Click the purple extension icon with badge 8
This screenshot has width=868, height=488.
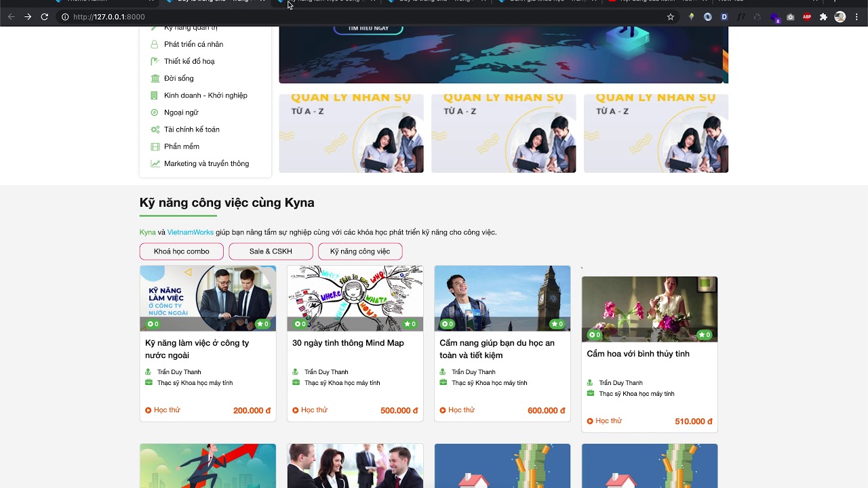774,18
